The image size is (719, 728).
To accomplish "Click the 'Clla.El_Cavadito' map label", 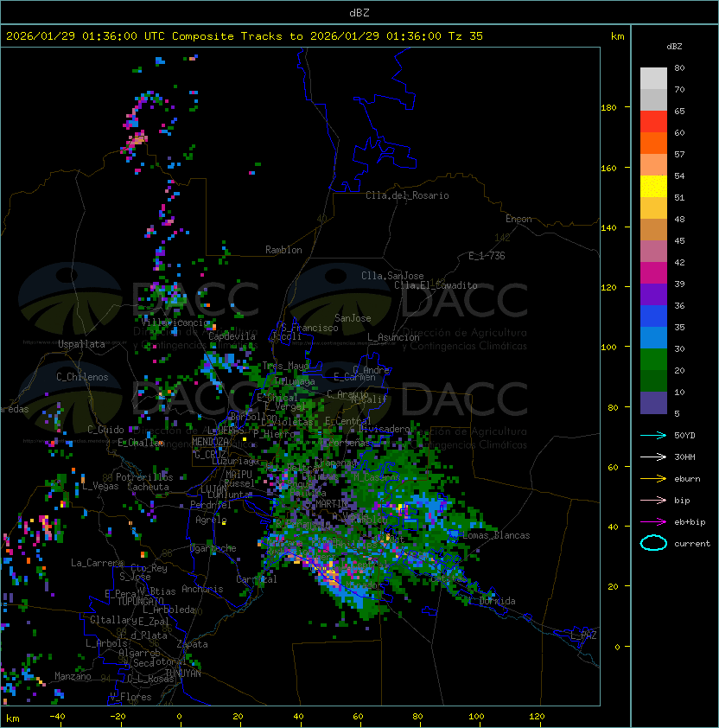I will (436, 285).
